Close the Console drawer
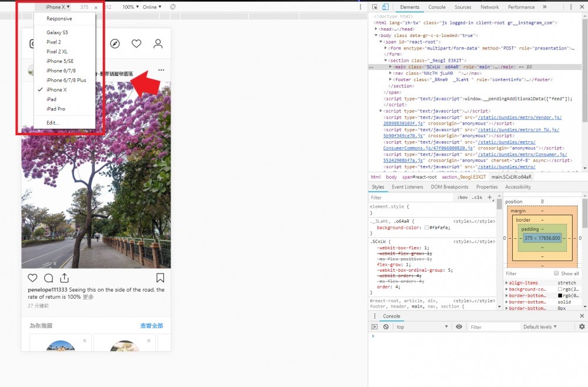588x387 pixels. click(582, 316)
